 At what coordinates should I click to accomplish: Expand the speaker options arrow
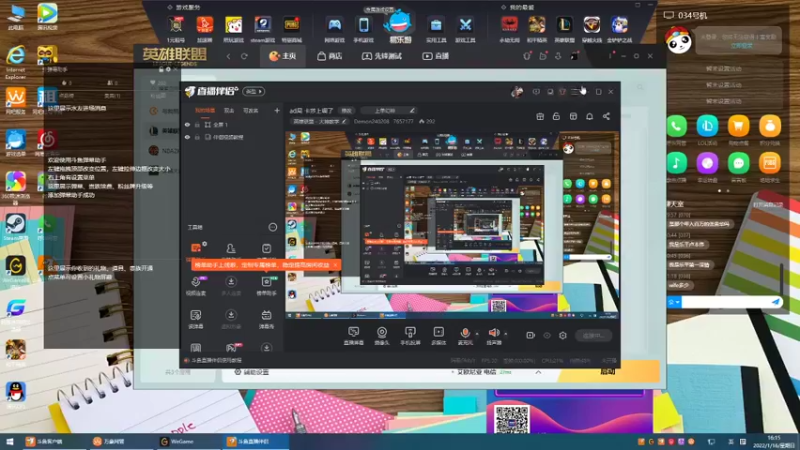click(506, 334)
